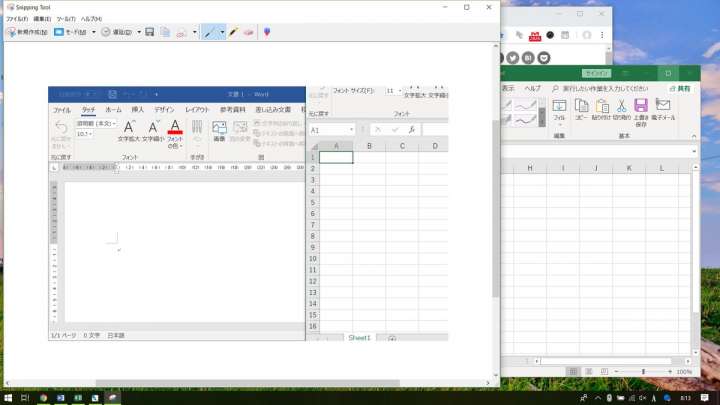Click the Excel zoom in plus button

[670, 371]
